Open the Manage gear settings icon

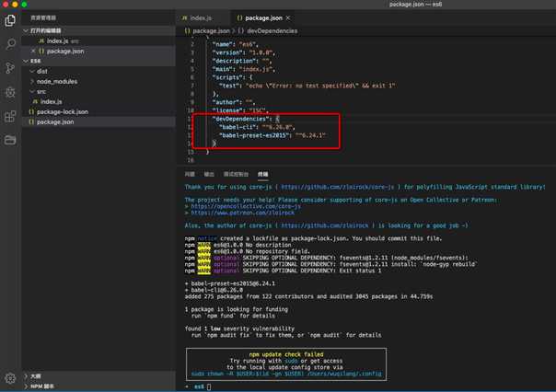tap(10, 378)
